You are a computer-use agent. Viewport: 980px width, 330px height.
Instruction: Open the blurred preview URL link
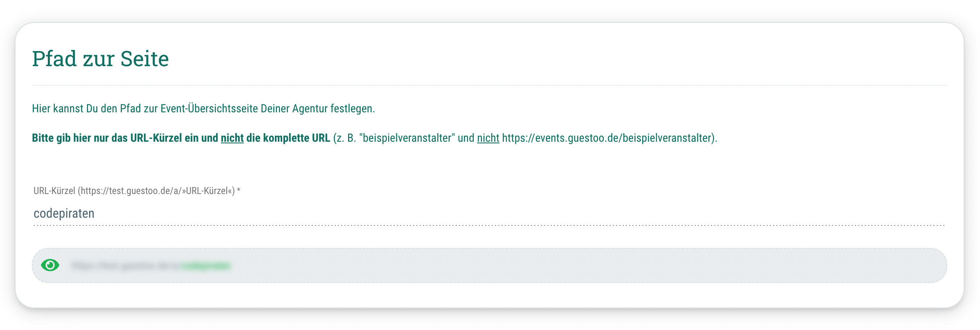(x=151, y=266)
